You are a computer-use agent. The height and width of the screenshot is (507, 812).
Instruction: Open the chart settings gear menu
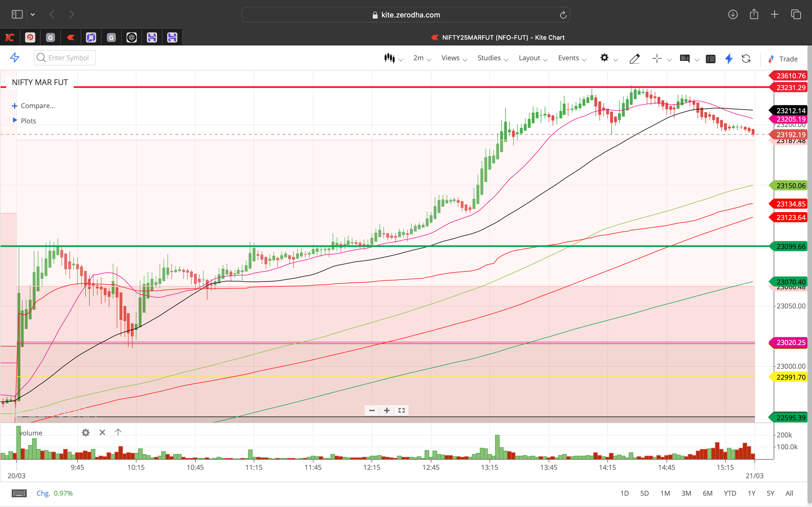605,58
